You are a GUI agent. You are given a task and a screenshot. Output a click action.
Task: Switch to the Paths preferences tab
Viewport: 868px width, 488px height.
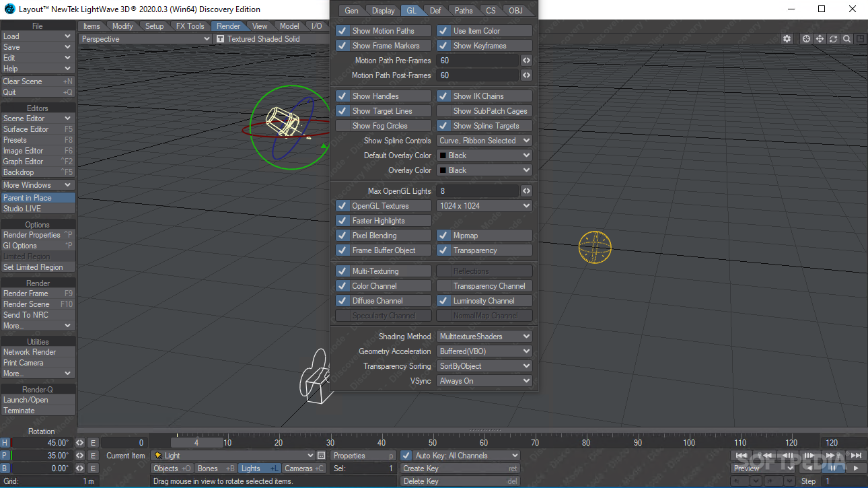464,11
